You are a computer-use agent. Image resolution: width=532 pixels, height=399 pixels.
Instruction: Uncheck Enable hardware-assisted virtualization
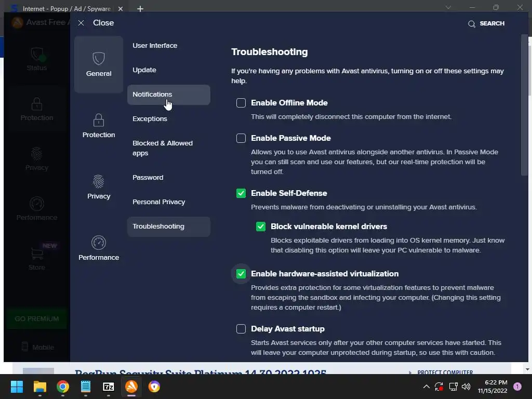241,273
